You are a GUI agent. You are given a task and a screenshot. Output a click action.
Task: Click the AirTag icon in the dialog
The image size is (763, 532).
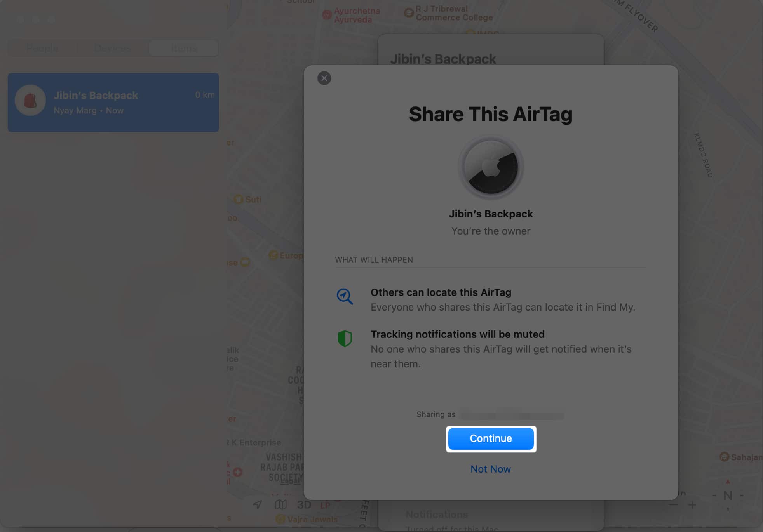coord(491,167)
